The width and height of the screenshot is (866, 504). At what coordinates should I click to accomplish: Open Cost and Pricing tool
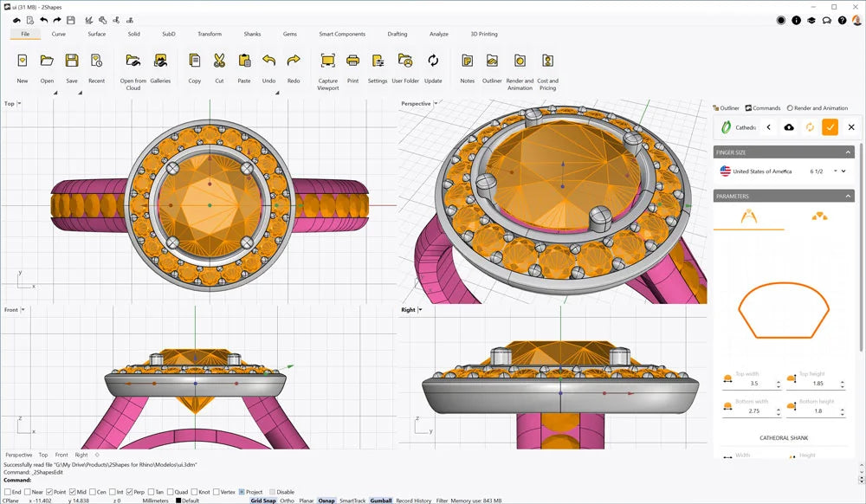[547, 61]
